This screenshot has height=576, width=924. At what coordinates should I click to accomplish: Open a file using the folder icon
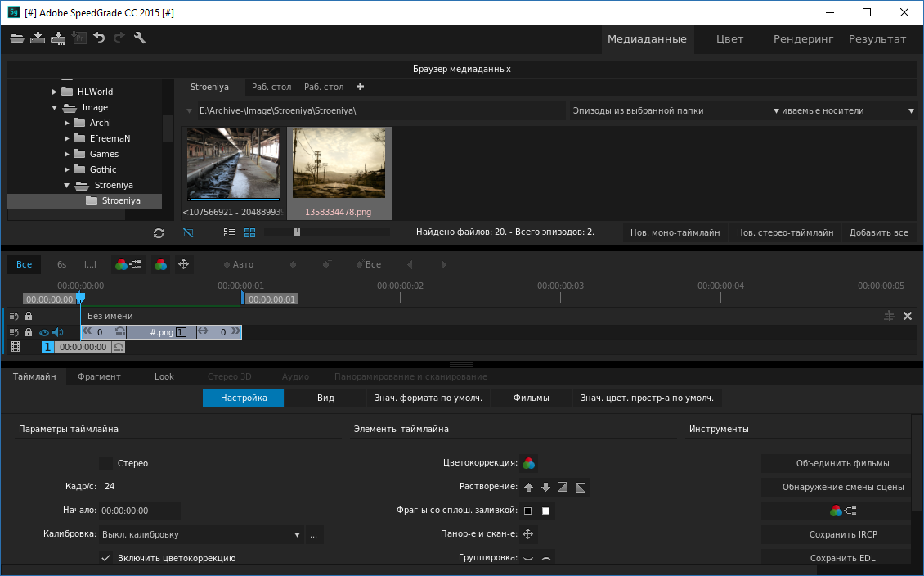tap(16, 38)
